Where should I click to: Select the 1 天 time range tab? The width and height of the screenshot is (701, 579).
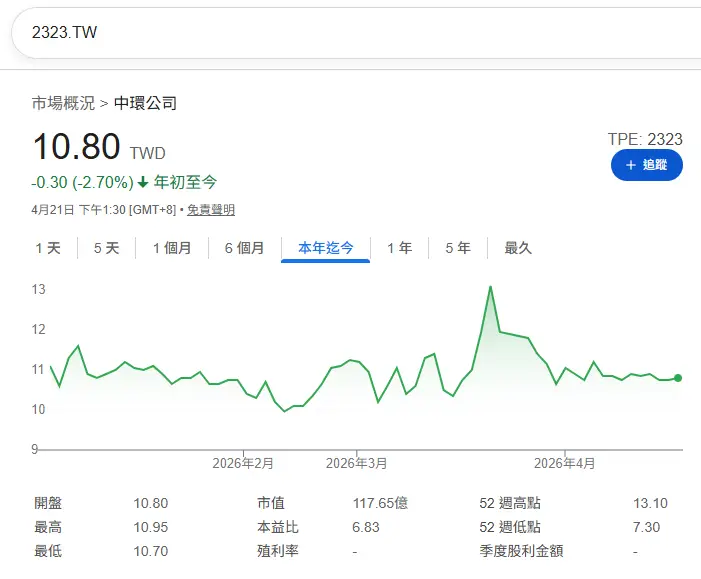pyautogui.click(x=48, y=248)
